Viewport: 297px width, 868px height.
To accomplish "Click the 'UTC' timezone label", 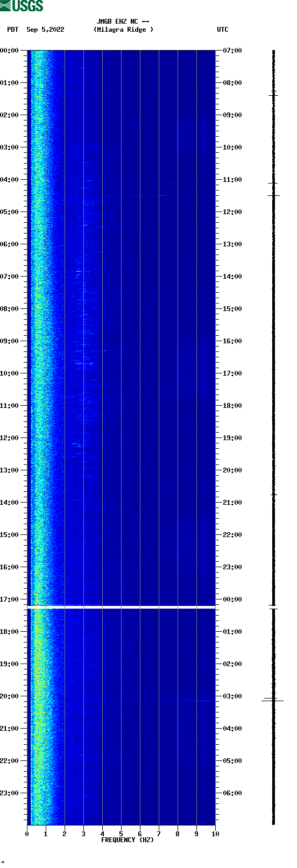I will tap(223, 30).
